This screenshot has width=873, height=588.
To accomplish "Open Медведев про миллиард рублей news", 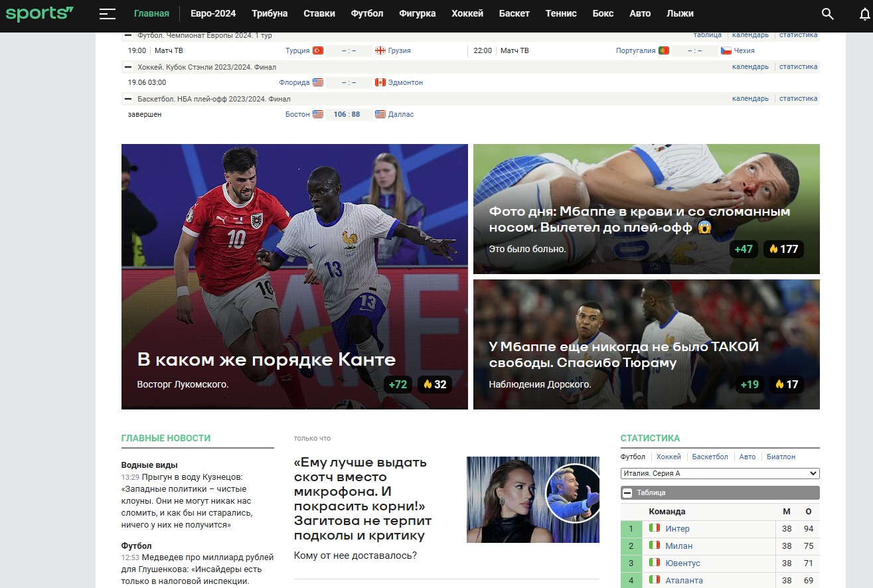I will pyautogui.click(x=197, y=569).
